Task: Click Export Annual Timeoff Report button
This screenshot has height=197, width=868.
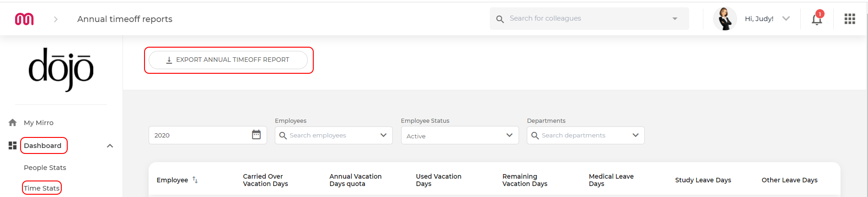Action: tap(228, 60)
